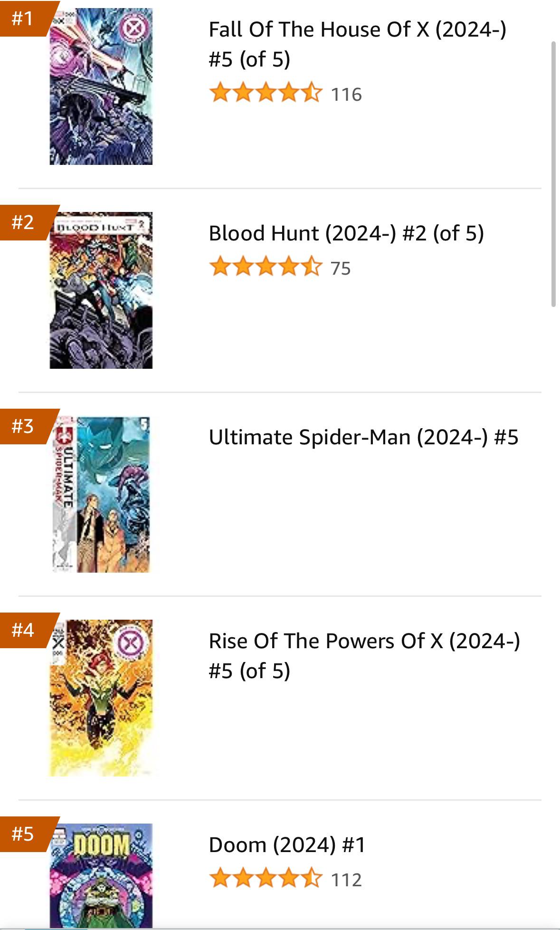Screen dimensions: 560x930
Task: Click the Blood Hunt (2024-) #2 title link
Action: 346,233
